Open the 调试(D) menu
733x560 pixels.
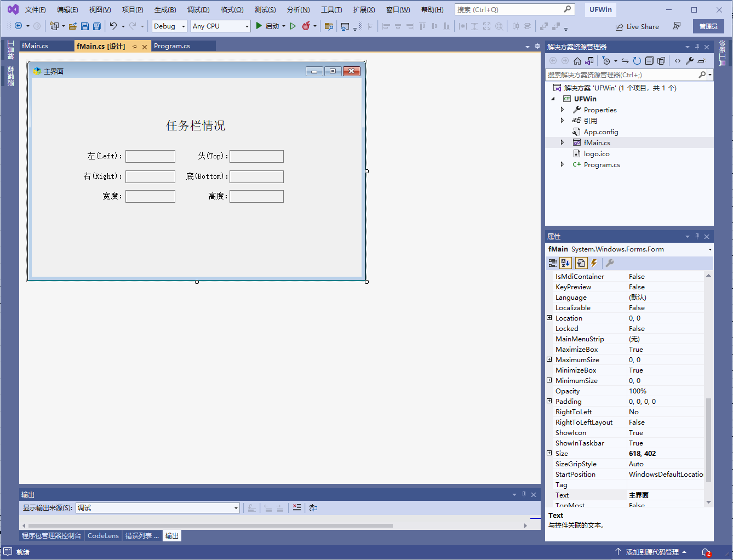[x=198, y=9]
